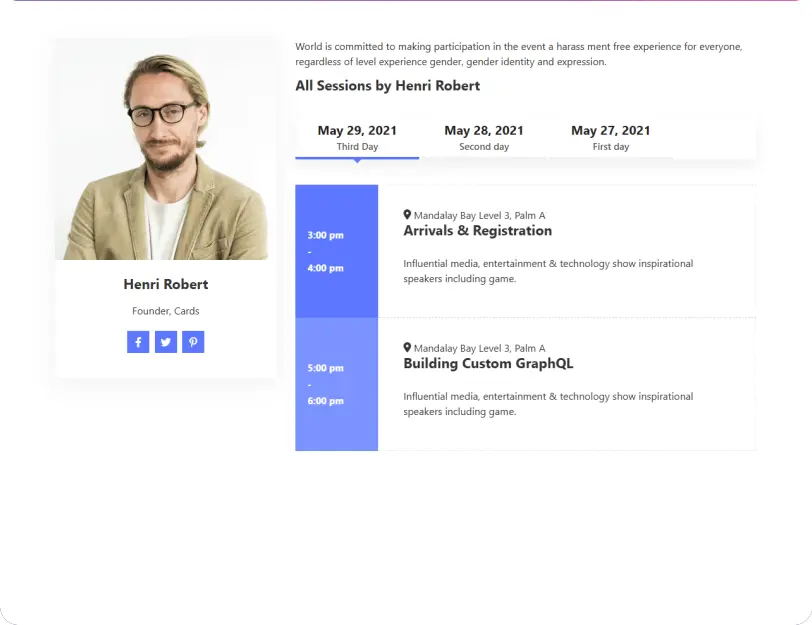Select the May 29, 2021 Third Day tab
This screenshot has height=625, width=812.
[x=357, y=138]
